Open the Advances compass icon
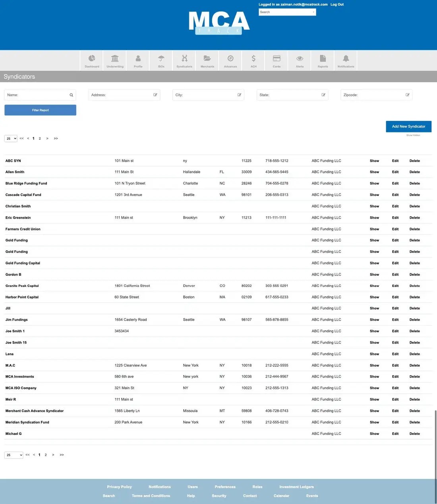 point(230,58)
